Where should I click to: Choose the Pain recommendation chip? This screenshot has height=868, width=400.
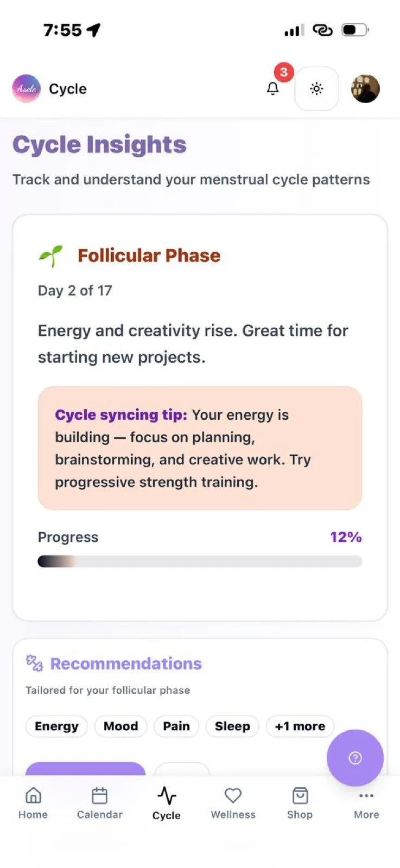pyautogui.click(x=176, y=726)
